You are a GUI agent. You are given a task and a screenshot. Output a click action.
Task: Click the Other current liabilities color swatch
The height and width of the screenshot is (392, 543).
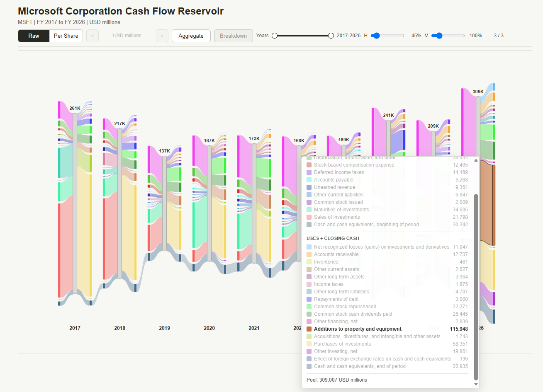[309, 195]
